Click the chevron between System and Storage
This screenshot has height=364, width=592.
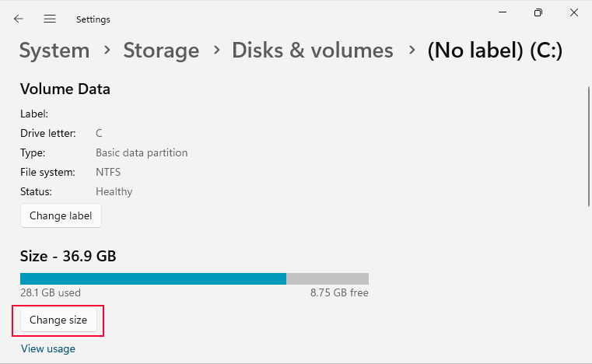click(107, 51)
